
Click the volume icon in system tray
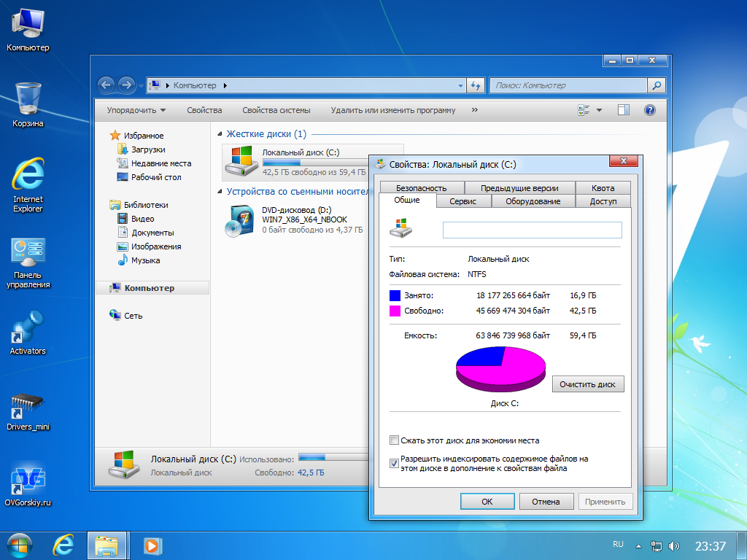[674, 546]
